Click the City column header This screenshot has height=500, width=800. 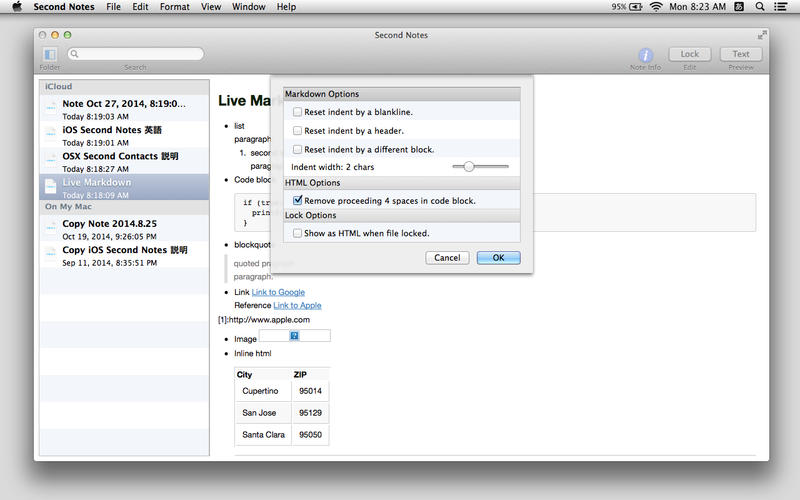click(x=244, y=374)
